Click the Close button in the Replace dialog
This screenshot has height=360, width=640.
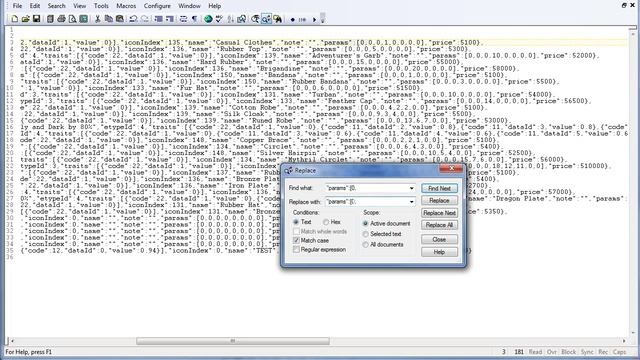439,239
